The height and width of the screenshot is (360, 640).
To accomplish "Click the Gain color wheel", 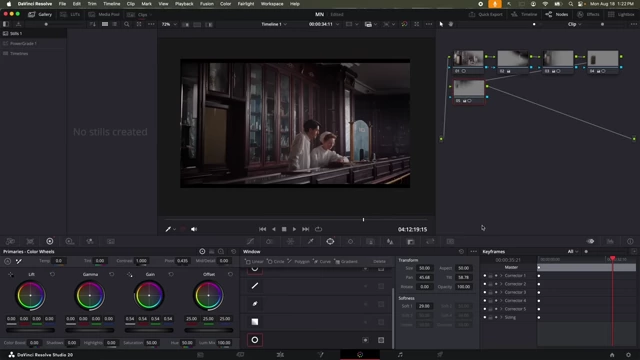I will click(149, 295).
